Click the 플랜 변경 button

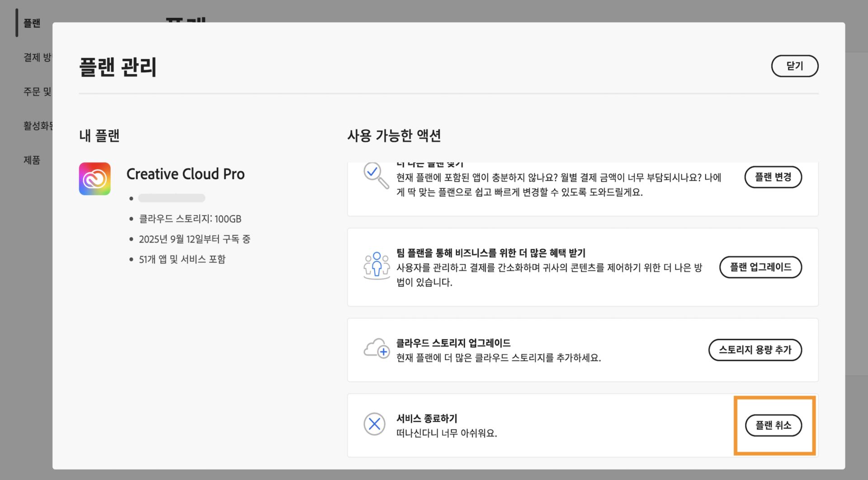pos(773,177)
